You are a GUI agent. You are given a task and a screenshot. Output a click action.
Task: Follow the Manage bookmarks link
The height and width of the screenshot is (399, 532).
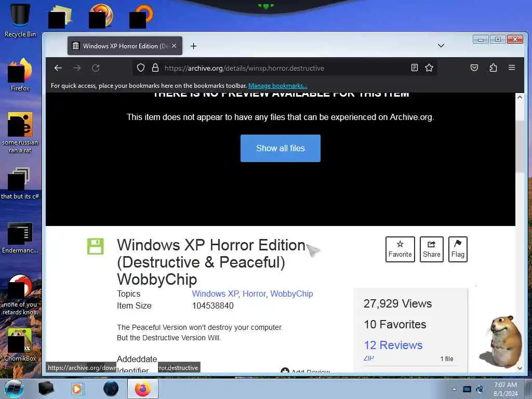tap(277, 86)
